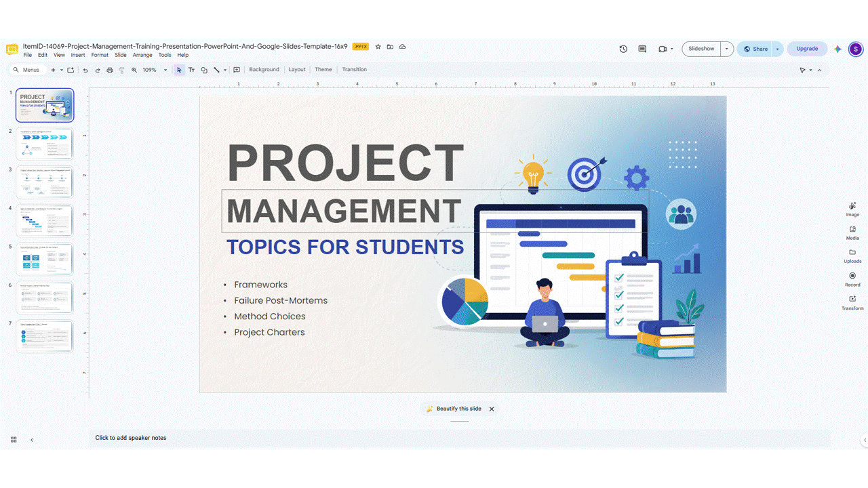View the cloud document status

402,47
